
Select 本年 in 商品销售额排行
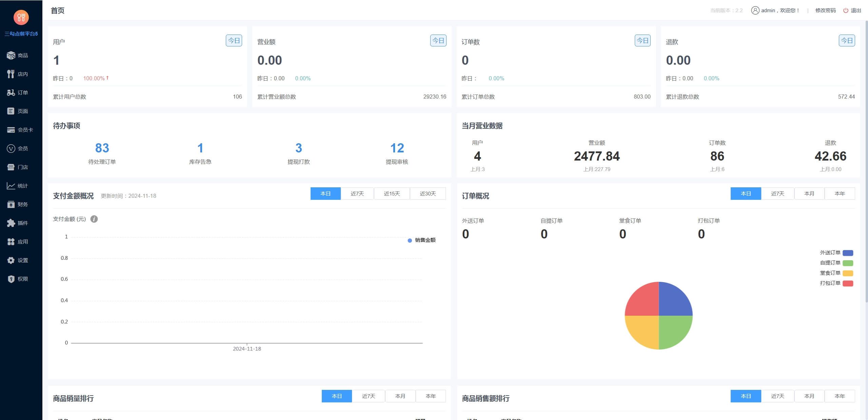(840, 396)
